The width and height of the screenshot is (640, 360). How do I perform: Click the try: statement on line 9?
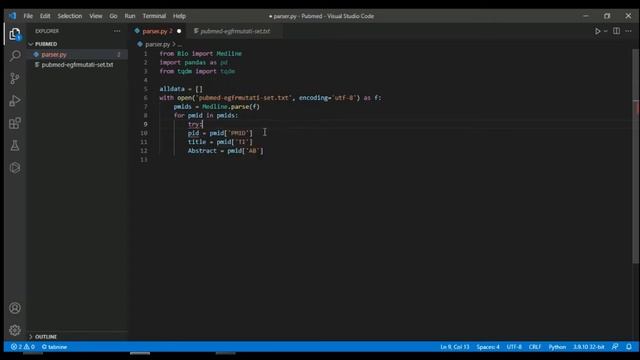click(195, 124)
